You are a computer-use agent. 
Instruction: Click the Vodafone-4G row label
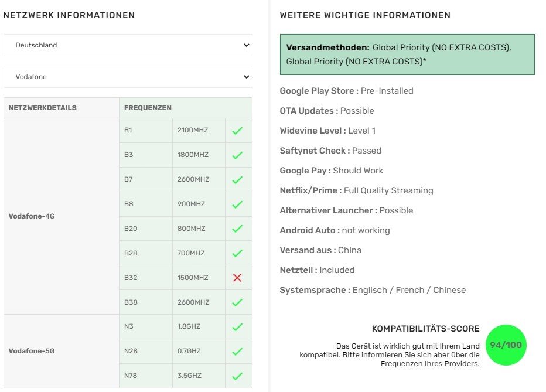click(x=32, y=216)
